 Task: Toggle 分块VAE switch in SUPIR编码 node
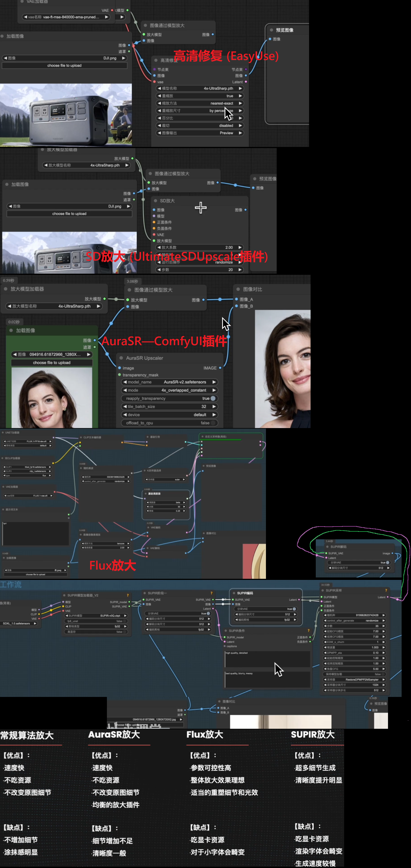click(x=294, y=609)
